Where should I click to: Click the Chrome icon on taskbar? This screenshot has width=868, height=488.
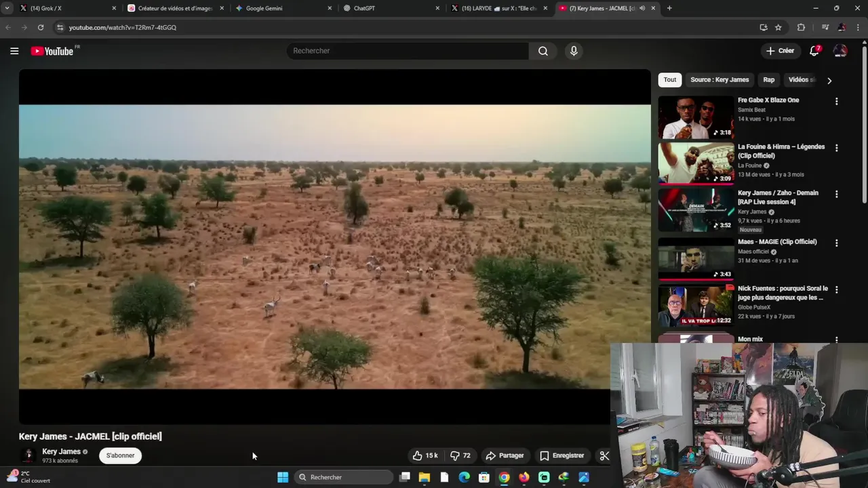[x=504, y=477]
